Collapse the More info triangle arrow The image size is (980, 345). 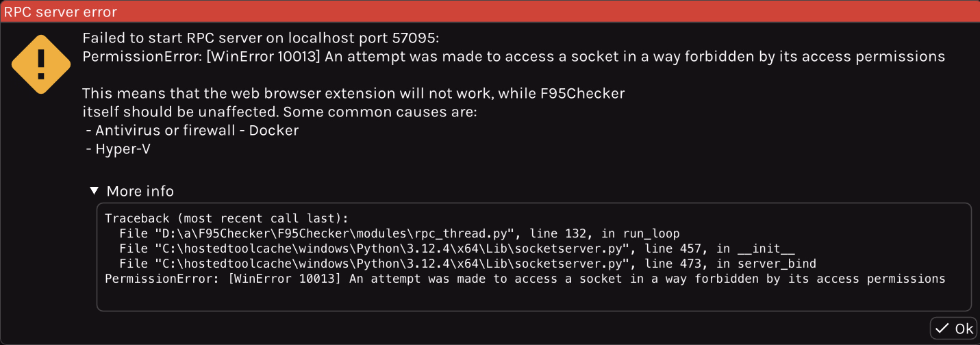[95, 191]
